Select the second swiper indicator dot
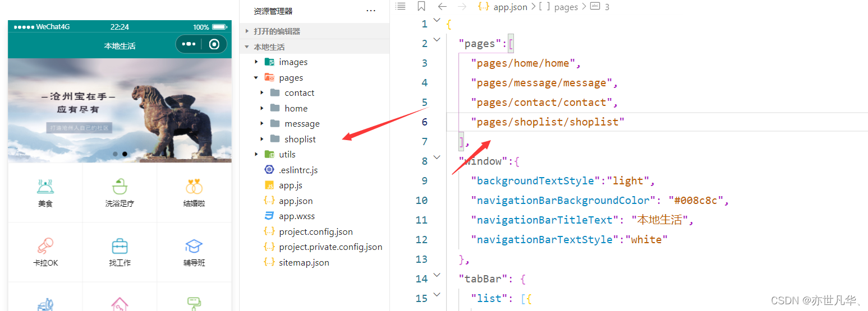Viewport: 868px width, 311px height. pos(125,154)
